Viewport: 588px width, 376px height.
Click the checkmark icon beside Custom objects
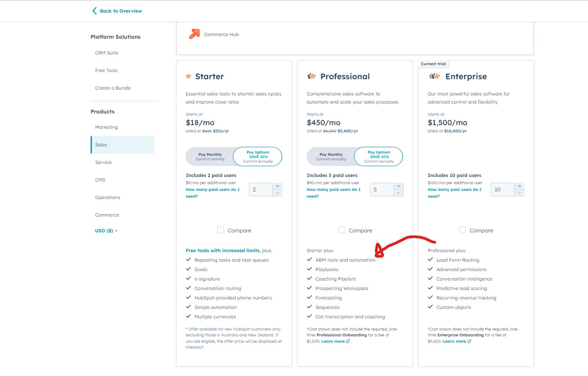point(431,307)
